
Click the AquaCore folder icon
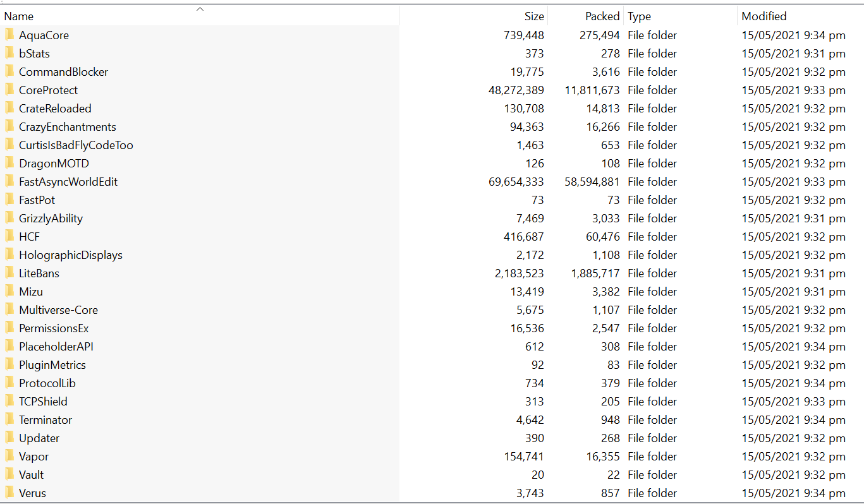[9, 35]
